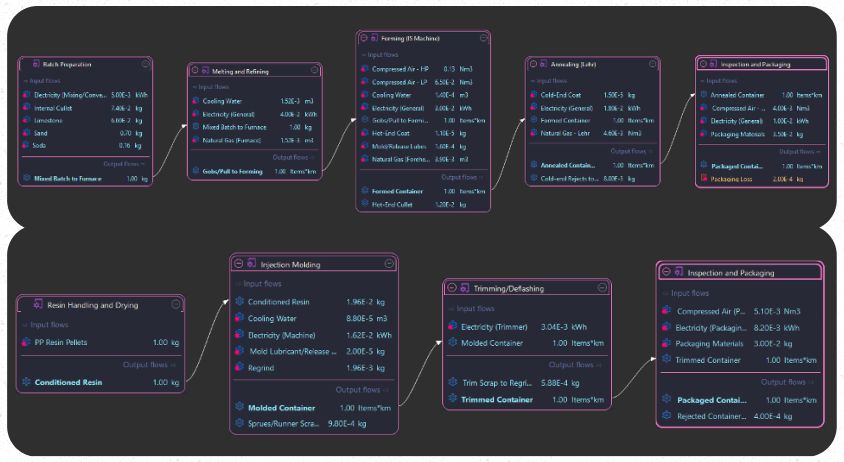844x462 pixels.
Task: Click the icon next to PP Resin Pellets
Action: click(26, 342)
